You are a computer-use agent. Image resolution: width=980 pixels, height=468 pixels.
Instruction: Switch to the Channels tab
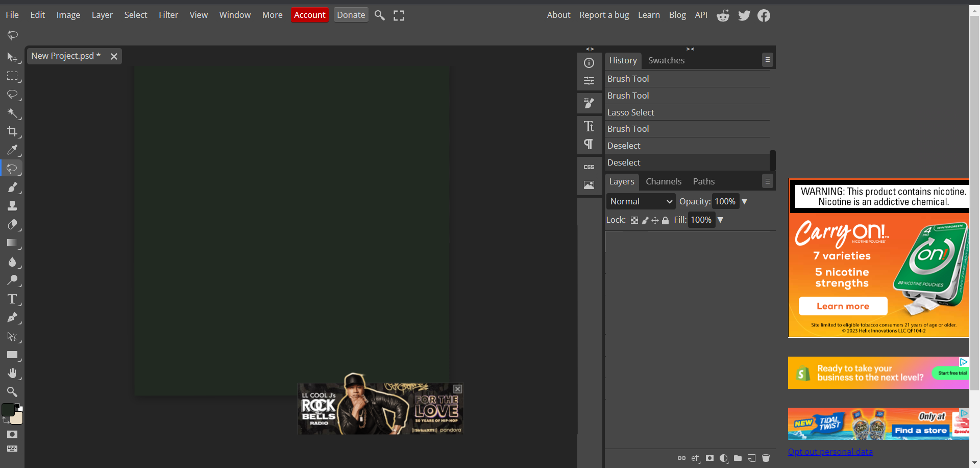tap(664, 181)
